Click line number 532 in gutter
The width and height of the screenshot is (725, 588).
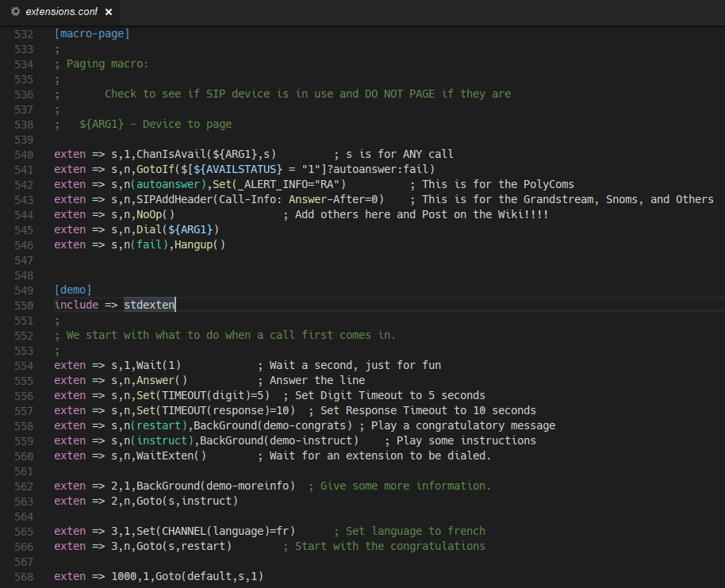(24, 34)
